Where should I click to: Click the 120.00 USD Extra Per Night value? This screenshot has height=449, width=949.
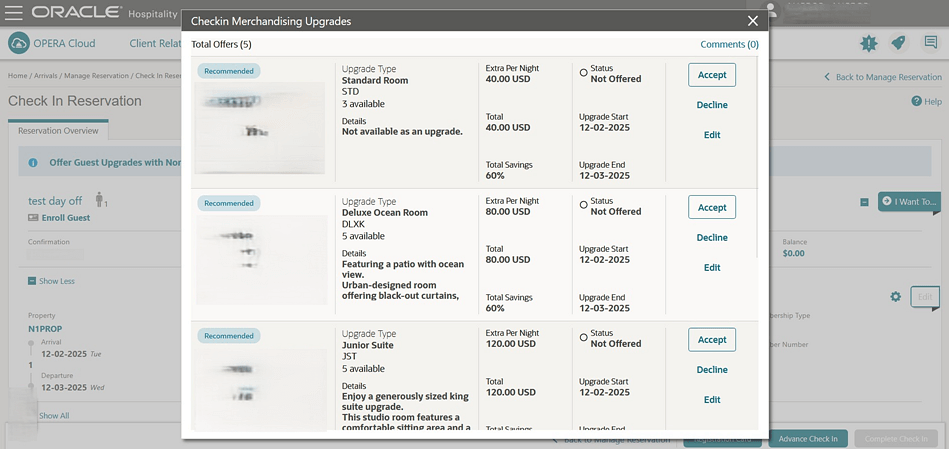tap(511, 344)
